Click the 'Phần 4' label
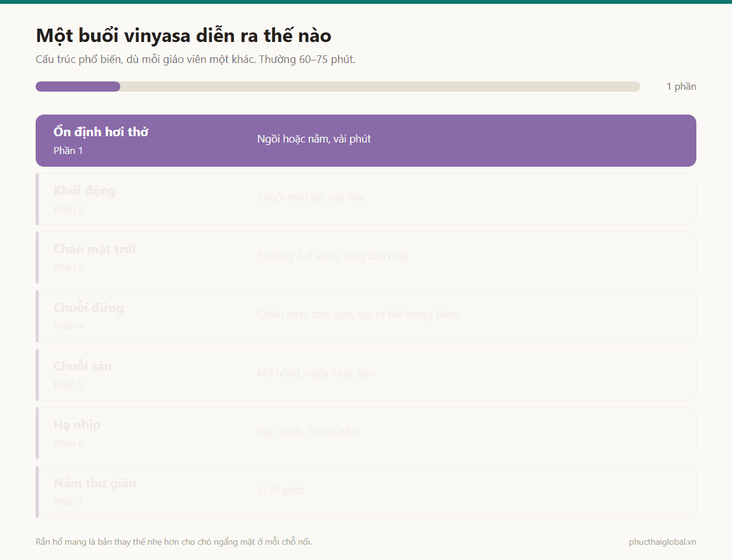The image size is (732, 560). click(68, 326)
